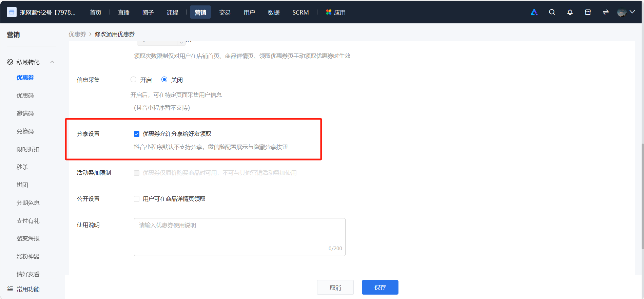Click the shop storefront icon in header
This screenshot has height=299, width=644.
pos(588,12)
